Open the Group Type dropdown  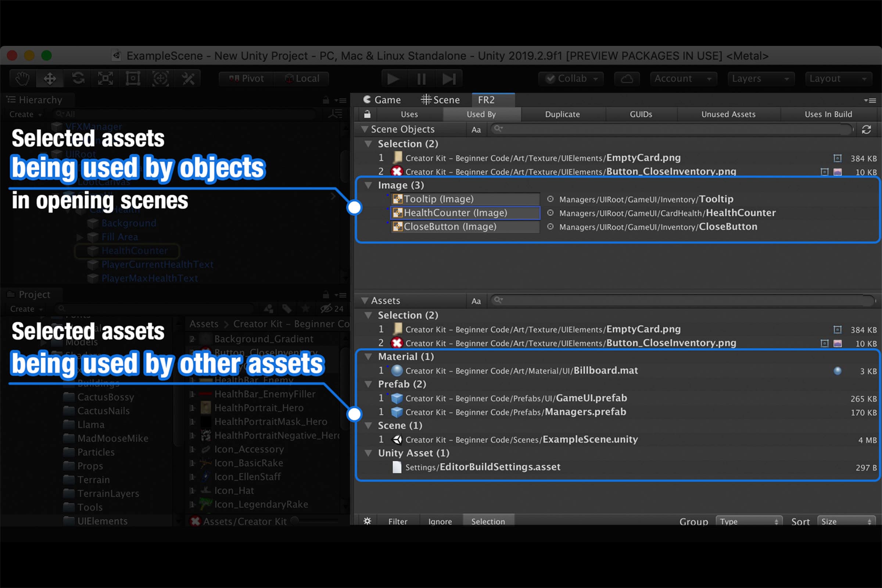tap(748, 521)
